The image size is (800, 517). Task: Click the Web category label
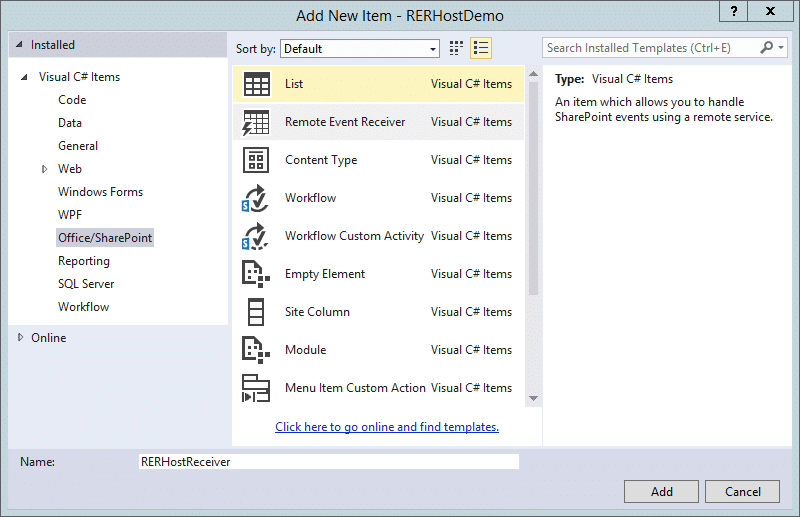pyautogui.click(x=70, y=169)
